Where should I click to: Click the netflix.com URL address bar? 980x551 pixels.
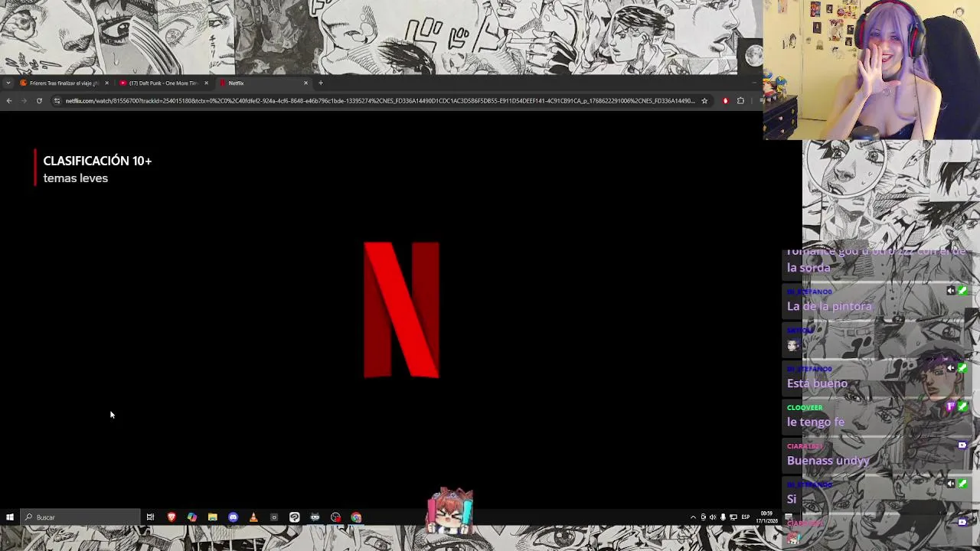pos(380,101)
